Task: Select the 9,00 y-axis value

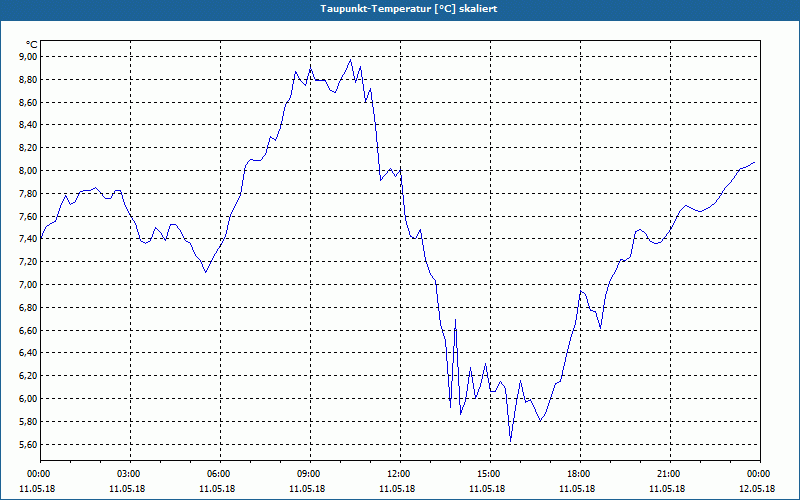Action: pos(29,57)
